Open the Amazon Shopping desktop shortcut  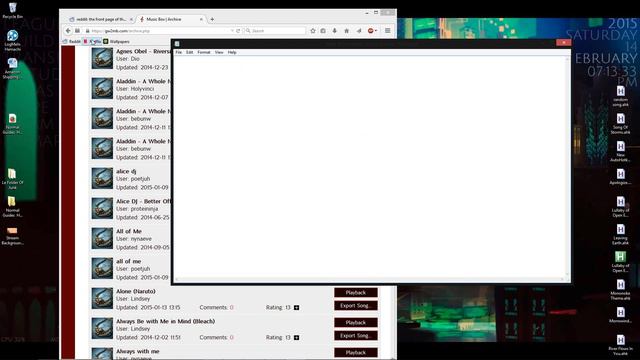pyautogui.click(x=12, y=68)
